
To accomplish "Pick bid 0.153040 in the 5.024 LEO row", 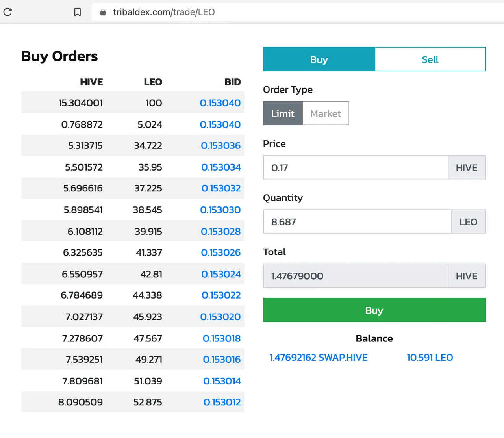I will click(x=220, y=124).
